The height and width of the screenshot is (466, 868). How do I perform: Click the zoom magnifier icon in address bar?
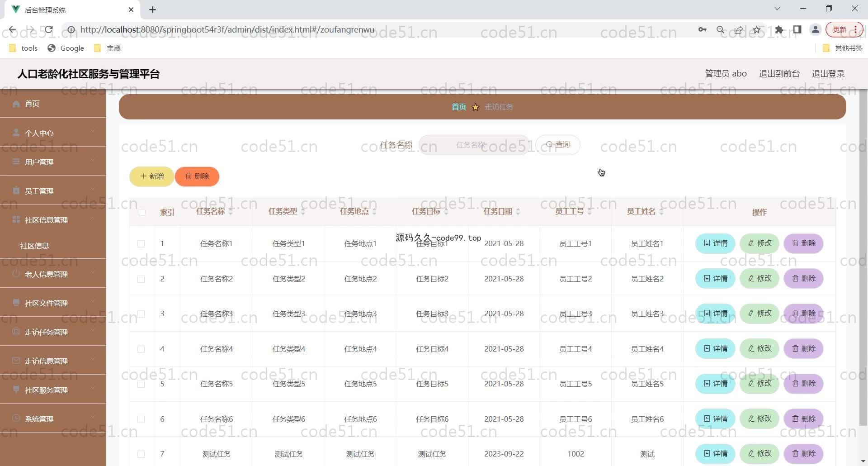coord(720,30)
